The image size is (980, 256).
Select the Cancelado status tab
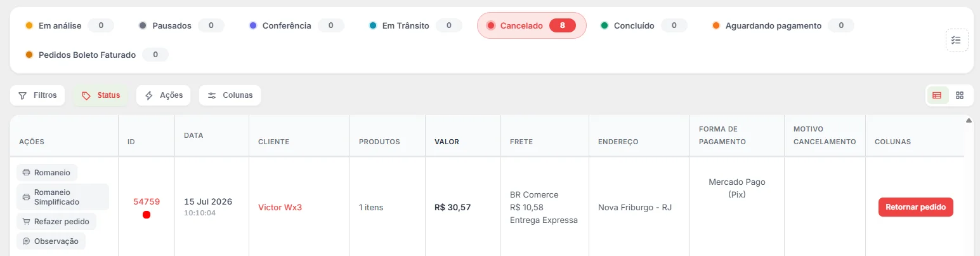point(532,25)
